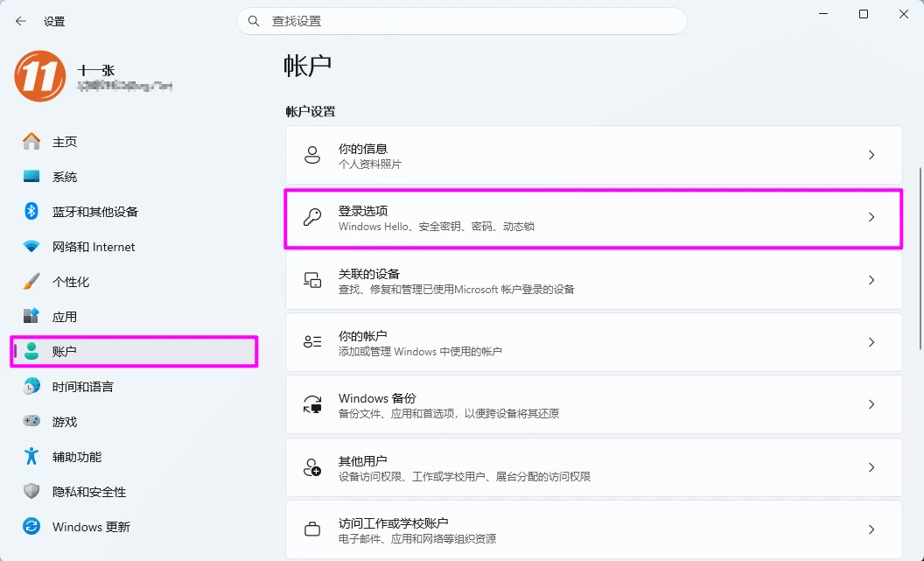Click the 你的信息 person outline icon
Viewport: 924px width, 561px height.
[312, 155]
